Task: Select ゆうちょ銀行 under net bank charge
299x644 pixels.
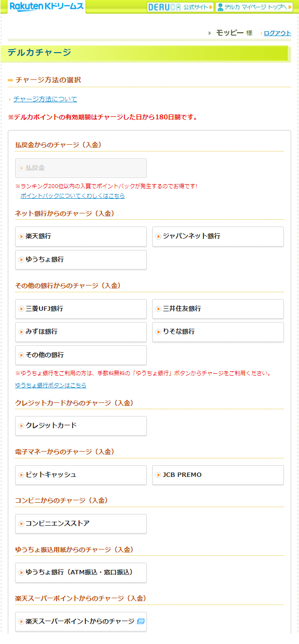Action: (x=81, y=260)
